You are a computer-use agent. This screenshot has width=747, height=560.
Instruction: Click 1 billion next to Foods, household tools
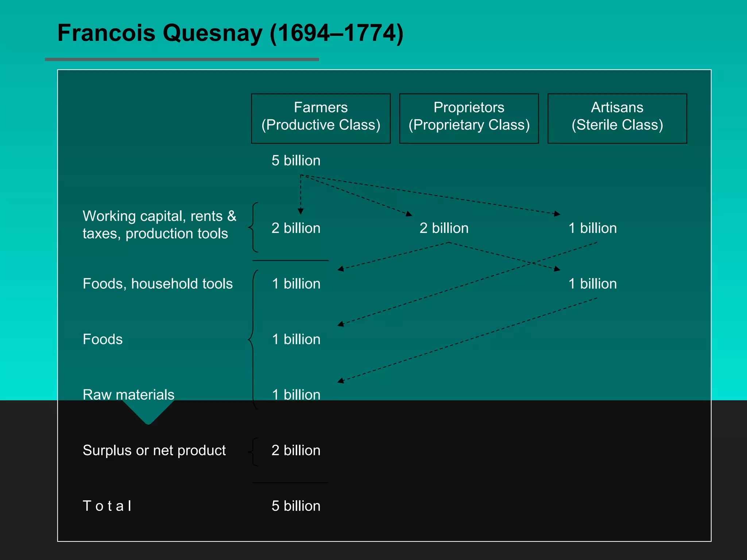296,284
